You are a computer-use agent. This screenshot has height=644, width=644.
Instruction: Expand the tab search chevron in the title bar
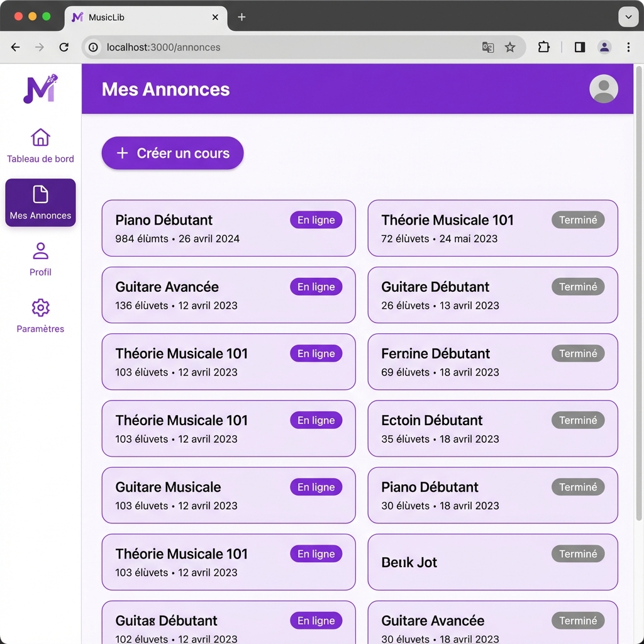[628, 17]
